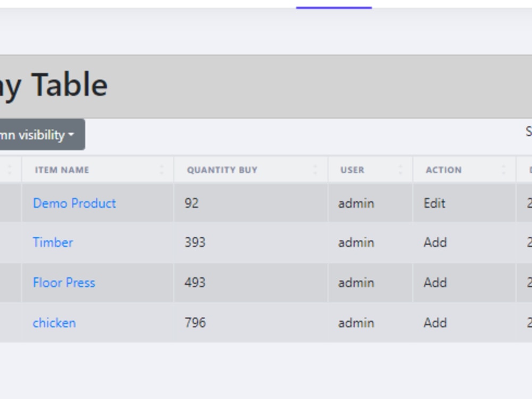Select admin in Demo Product row
The width and height of the screenshot is (532, 399).
[x=356, y=203]
